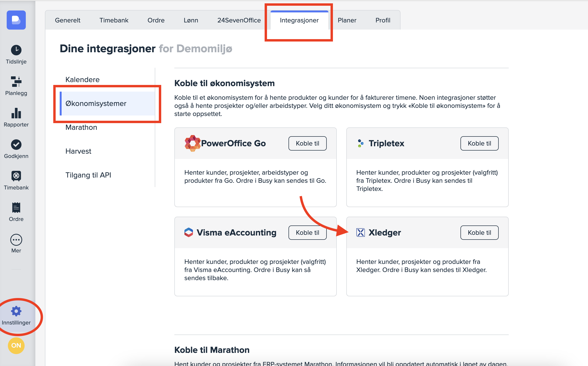This screenshot has width=588, height=366.
Task: Select Kalendere in the integrations list
Action: point(82,79)
